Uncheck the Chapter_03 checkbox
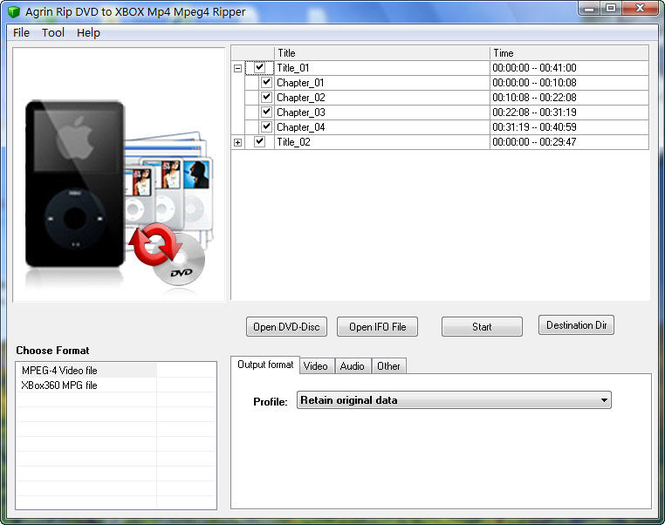This screenshot has width=665, height=525. click(266, 112)
